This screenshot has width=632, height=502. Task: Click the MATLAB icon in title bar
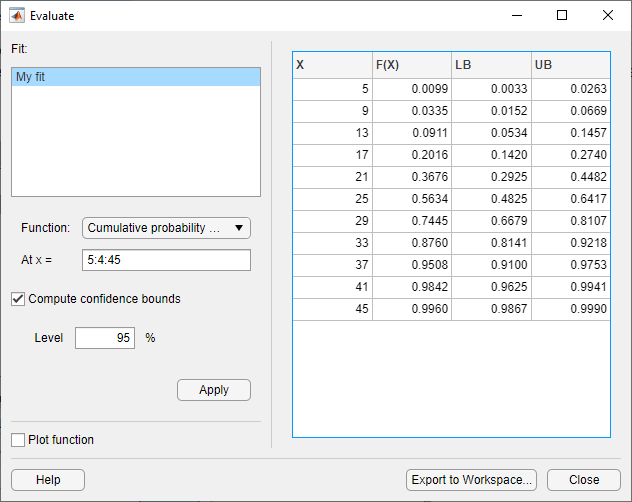tap(17, 16)
